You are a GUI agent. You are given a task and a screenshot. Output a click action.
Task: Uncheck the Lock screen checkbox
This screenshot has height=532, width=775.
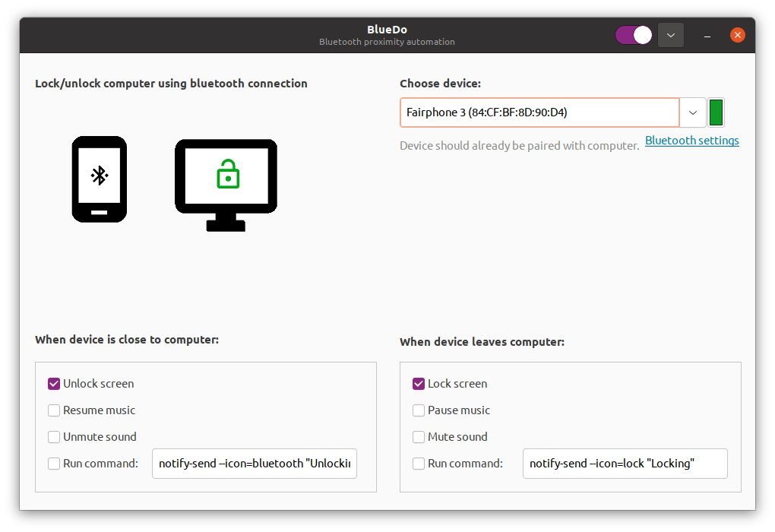click(419, 384)
